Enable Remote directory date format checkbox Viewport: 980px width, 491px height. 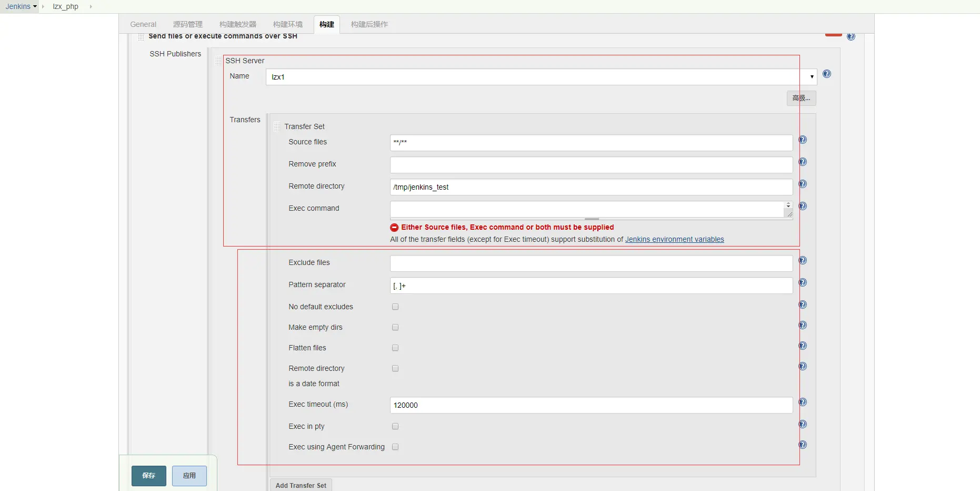pos(395,368)
